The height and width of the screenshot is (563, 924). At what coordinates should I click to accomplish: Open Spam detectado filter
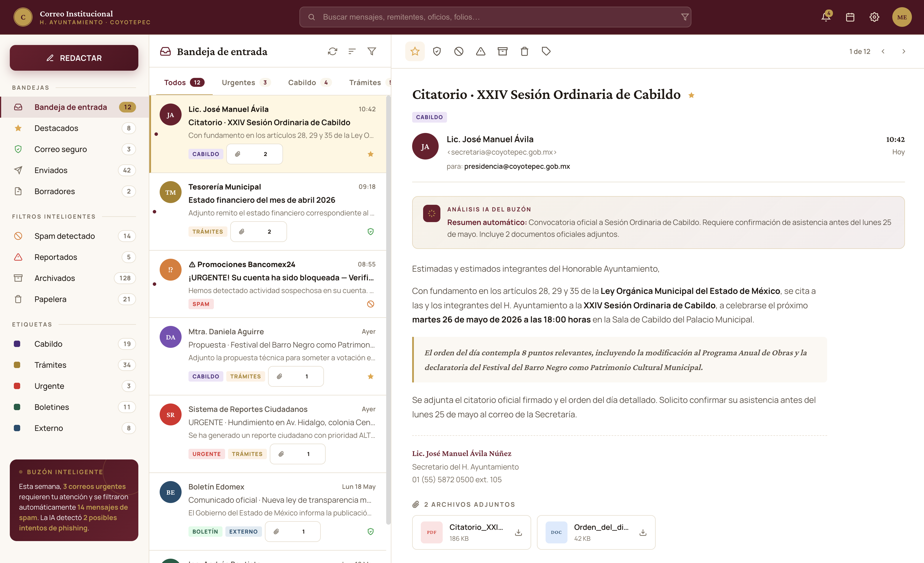click(x=74, y=236)
